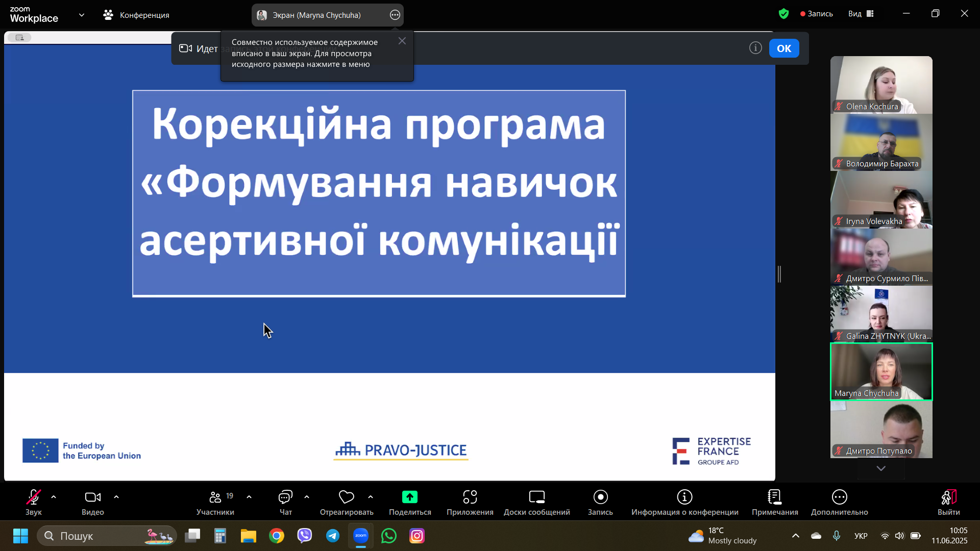Open the Chat panel icon
980x551 pixels.
pyautogui.click(x=285, y=497)
